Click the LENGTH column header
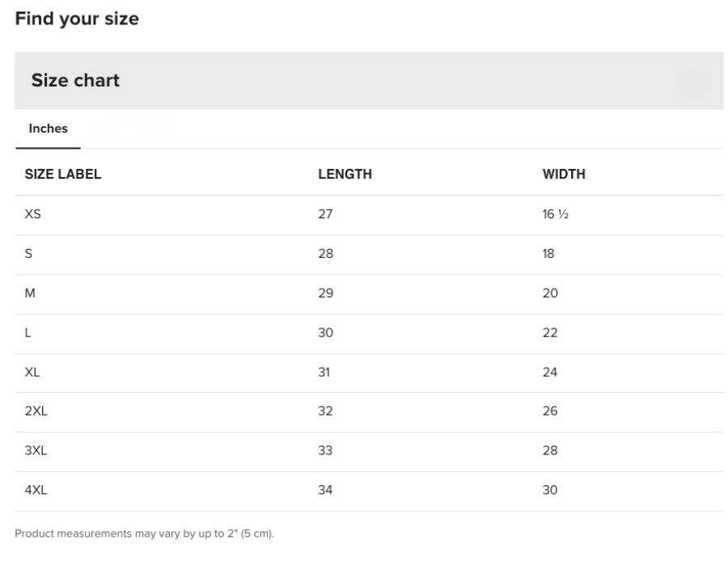The image size is (728, 566). click(x=345, y=174)
